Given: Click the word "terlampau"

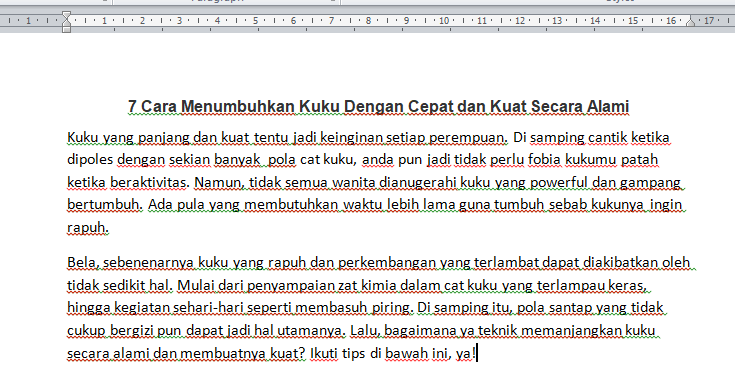Looking at the screenshot, I should [x=570, y=285].
